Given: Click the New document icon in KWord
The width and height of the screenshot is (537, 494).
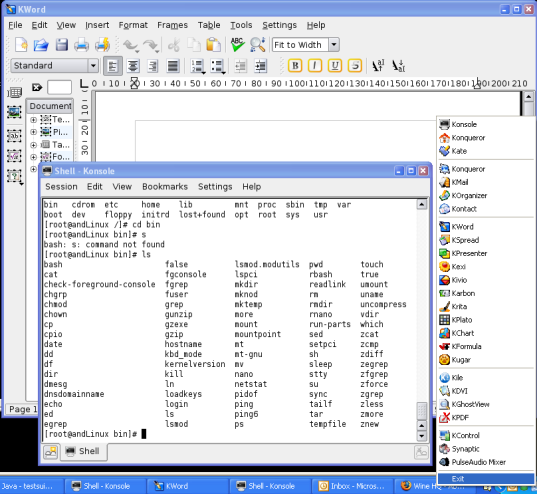Looking at the screenshot, I should tap(21, 45).
